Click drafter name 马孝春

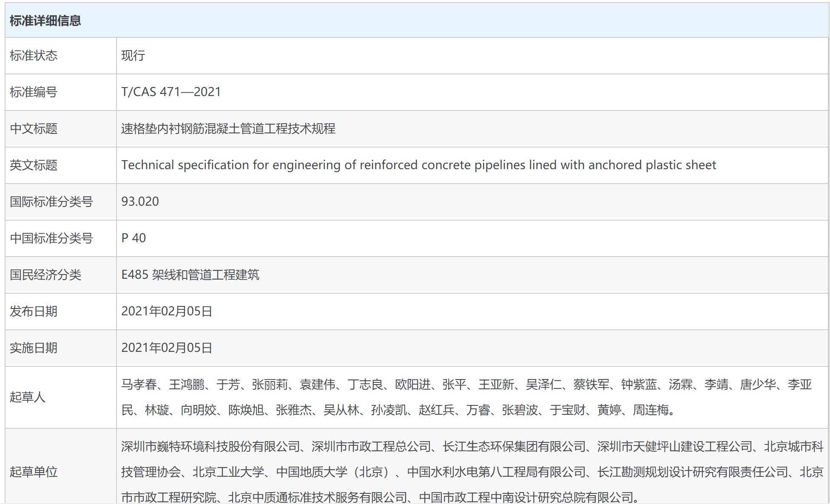tap(139, 385)
